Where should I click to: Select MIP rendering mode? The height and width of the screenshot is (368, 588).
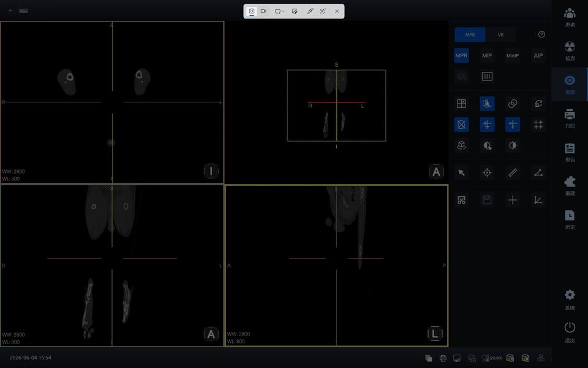tap(487, 56)
